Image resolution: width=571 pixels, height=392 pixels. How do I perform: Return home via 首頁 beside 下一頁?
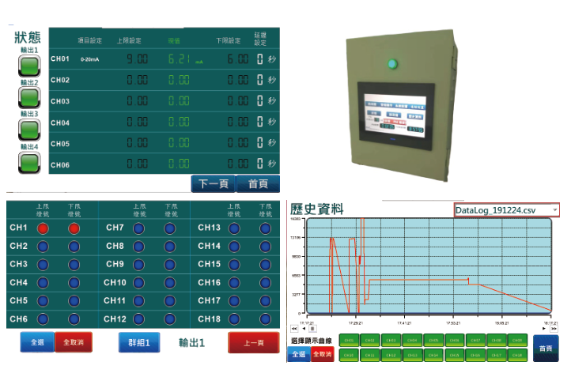(x=258, y=183)
